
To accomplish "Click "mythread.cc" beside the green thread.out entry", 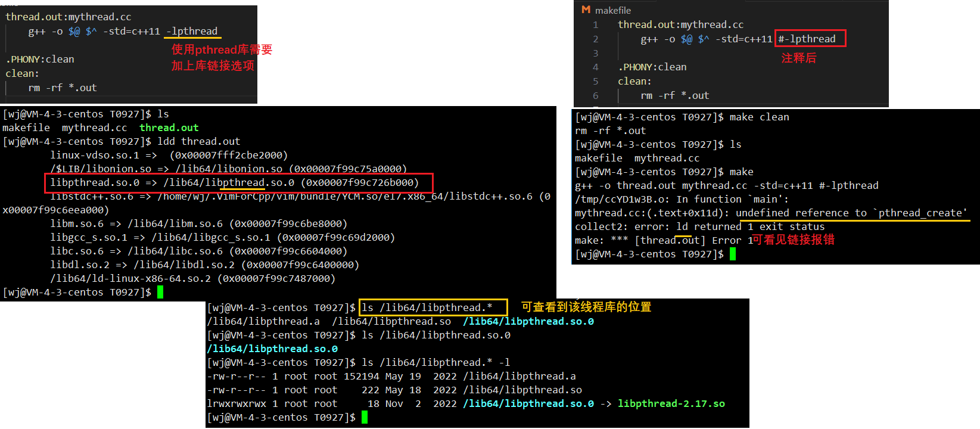I will tap(94, 128).
